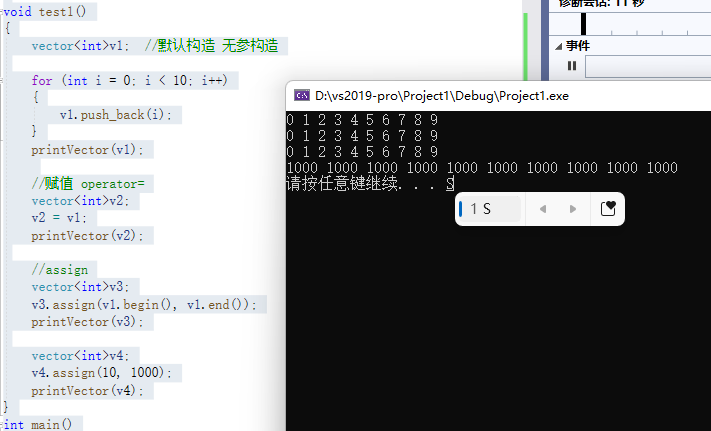711x431 pixels.
Task: Click the "v2 = v1;" assignment line
Action: pos(59,218)
